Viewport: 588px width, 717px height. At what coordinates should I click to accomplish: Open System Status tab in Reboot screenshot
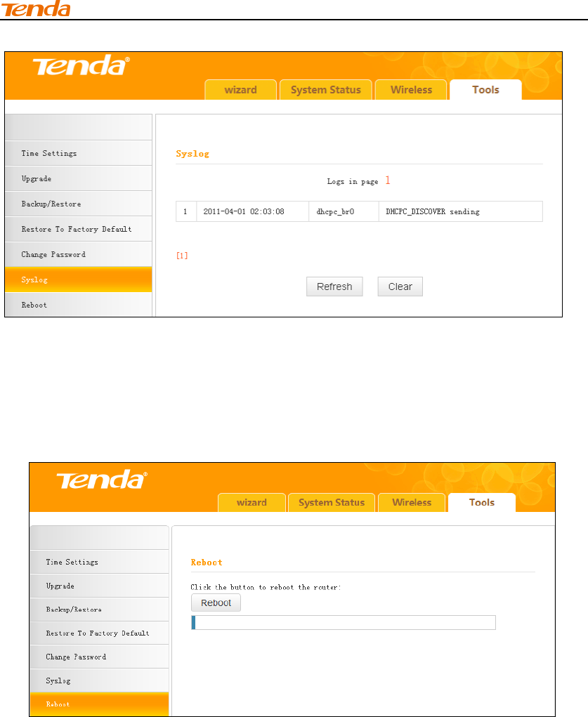point(332,503)
